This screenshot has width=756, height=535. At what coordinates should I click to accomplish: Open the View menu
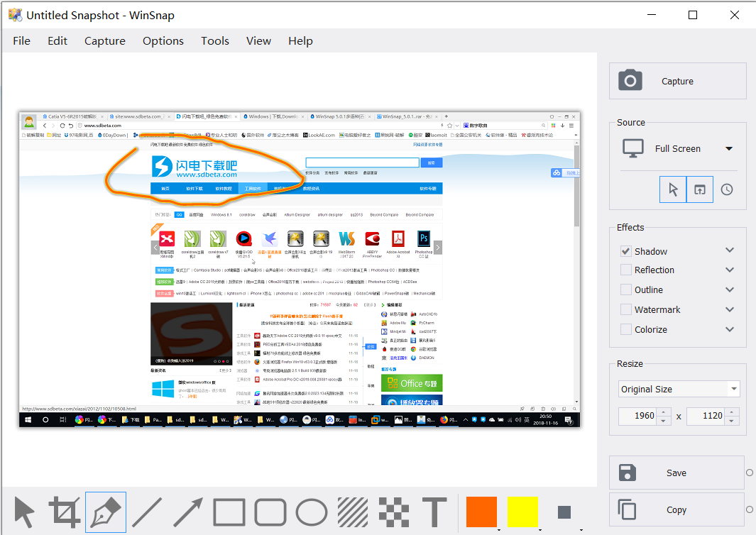(x=258, y=41)
